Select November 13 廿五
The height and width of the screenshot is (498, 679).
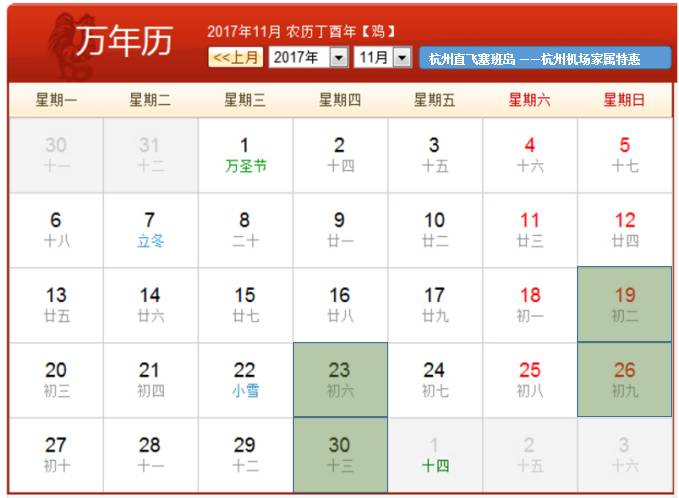(56, 305)
